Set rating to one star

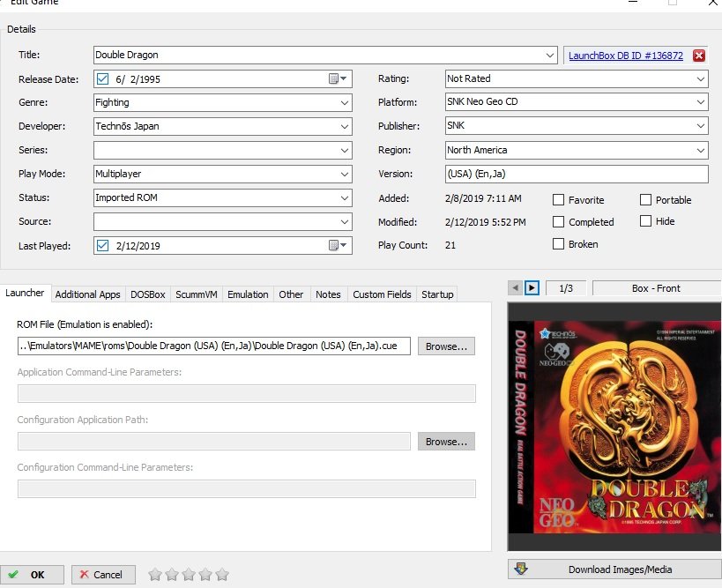click(x=155, y=574)
